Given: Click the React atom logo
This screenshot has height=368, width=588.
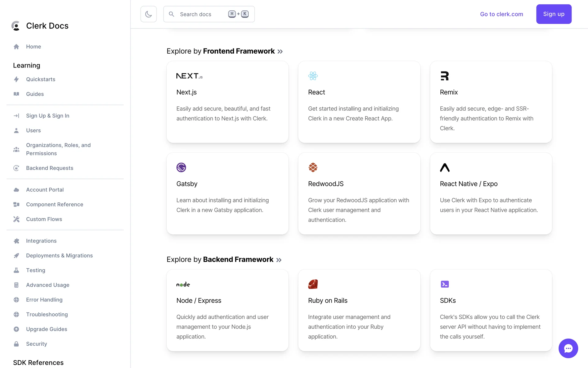Looking at the screenshot, I should click(x=313, y=76).
